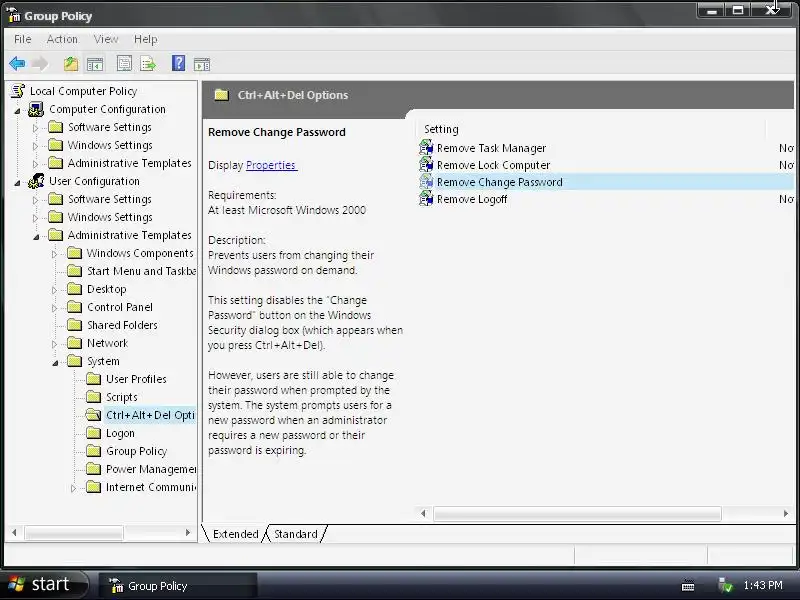800x600 pixels.
Task: Toggle the Show/Hide Action Pane icon
Action: (202, 64)
